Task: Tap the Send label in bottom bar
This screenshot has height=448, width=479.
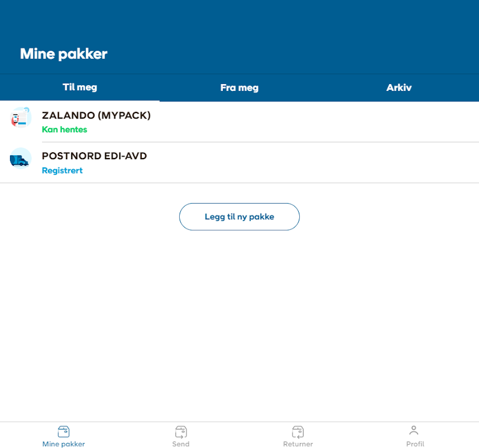Action: (x=181, y=444)
